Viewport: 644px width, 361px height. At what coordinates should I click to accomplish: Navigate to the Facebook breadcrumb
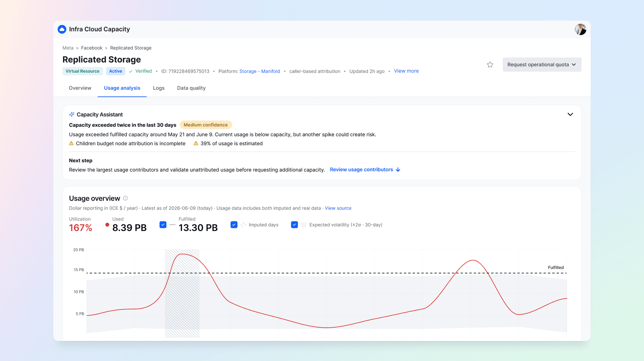[x=92, y=48]
